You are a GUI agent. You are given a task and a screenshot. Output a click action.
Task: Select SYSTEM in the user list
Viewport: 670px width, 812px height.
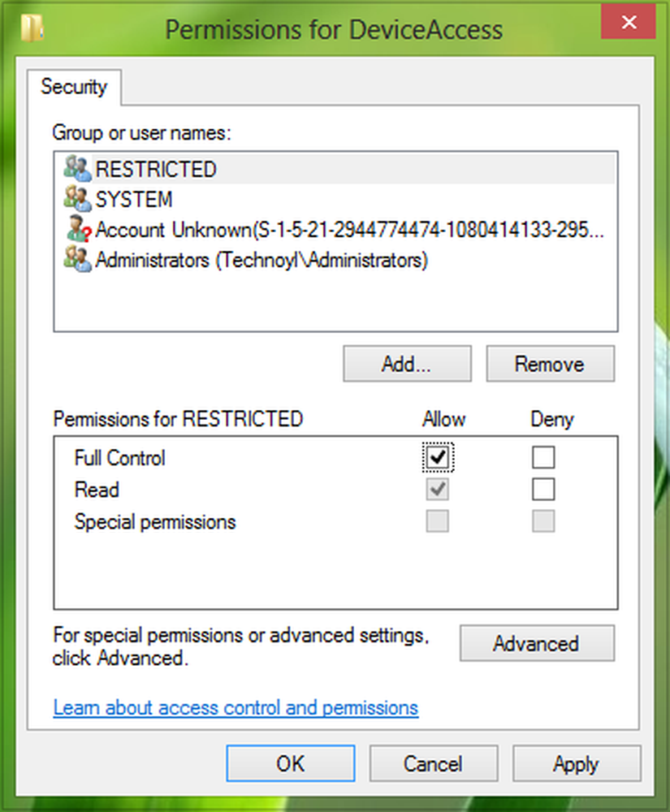(134, 200)
